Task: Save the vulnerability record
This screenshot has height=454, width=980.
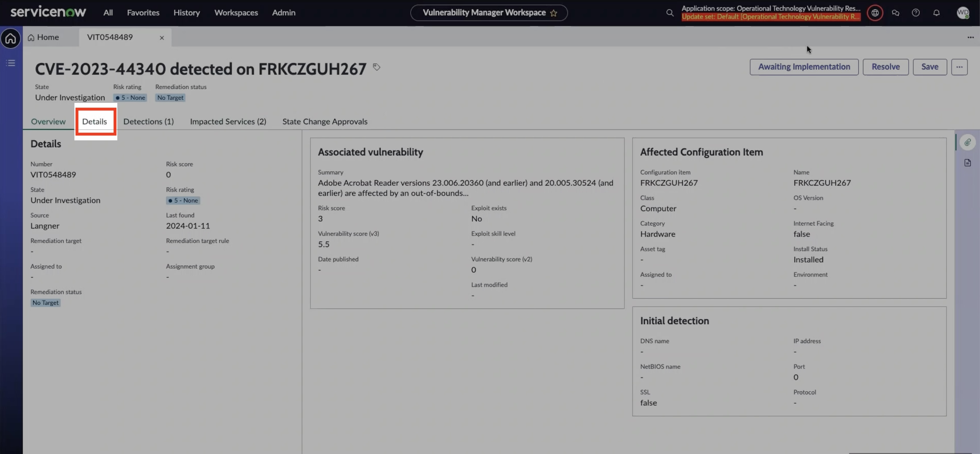Action: (x=930, y=66)
